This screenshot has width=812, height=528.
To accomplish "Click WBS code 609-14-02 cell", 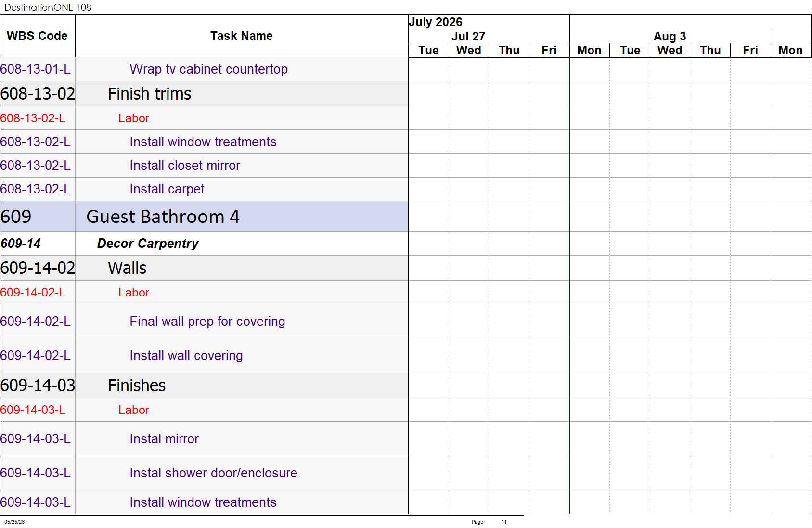I will pyautogui.click(x=38, y=268).
